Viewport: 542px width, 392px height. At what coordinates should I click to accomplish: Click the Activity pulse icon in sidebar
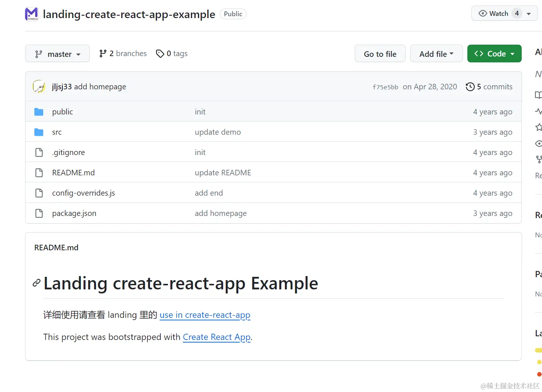538,111
